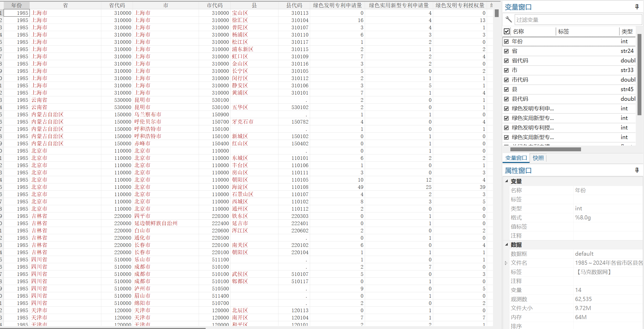The image size is (644, 329).
Task: Uncheck the 年份 variable checkbox
Action: [506, 41]
